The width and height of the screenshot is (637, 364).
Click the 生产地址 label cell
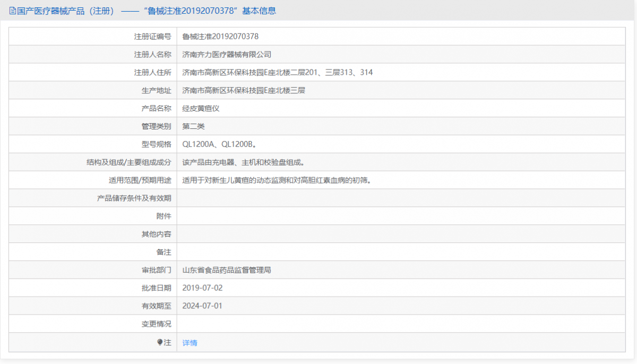coord(153,90)
